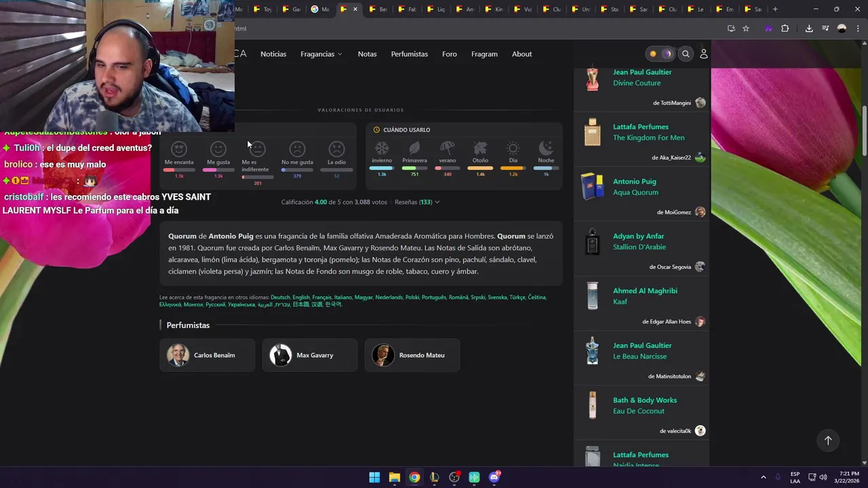Close the active browser tab
The width and height of the screenshot is (868, 488).
click(x=355, y=9)
